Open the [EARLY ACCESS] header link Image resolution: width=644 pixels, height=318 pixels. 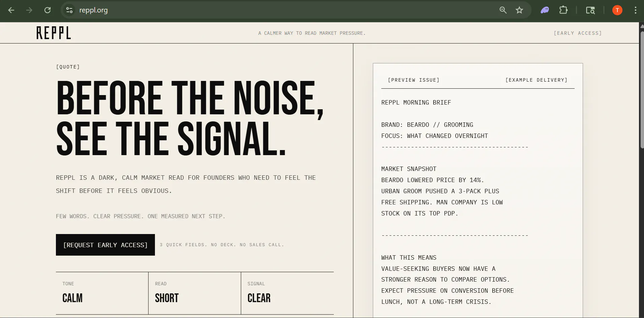[x=578, y=33]
